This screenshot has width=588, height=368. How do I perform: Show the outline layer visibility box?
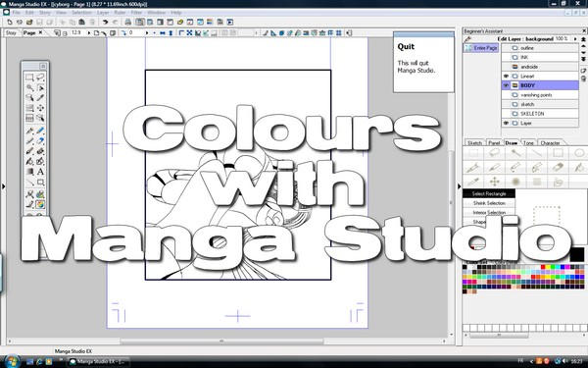pyautogui.click(x=506, y=48)
